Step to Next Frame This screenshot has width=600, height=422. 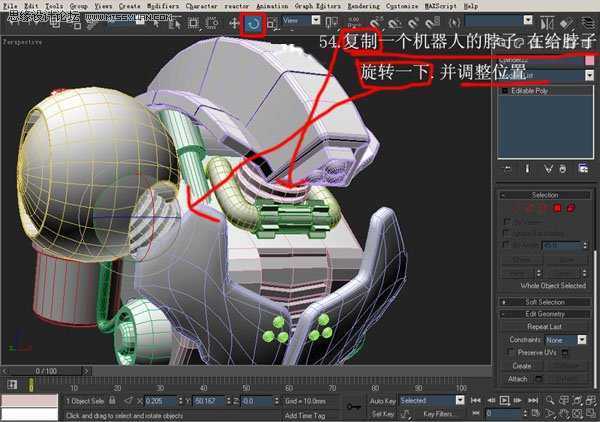[x=518, y=401]
